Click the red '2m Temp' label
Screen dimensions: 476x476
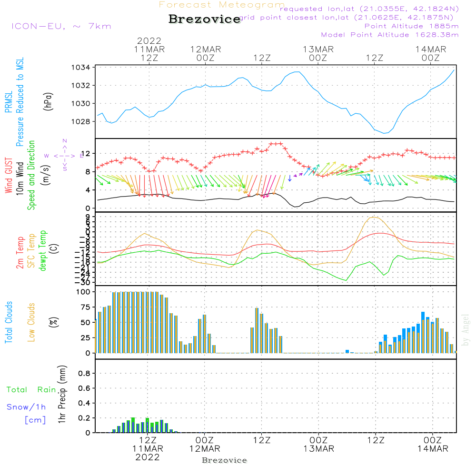coord(20,253)
